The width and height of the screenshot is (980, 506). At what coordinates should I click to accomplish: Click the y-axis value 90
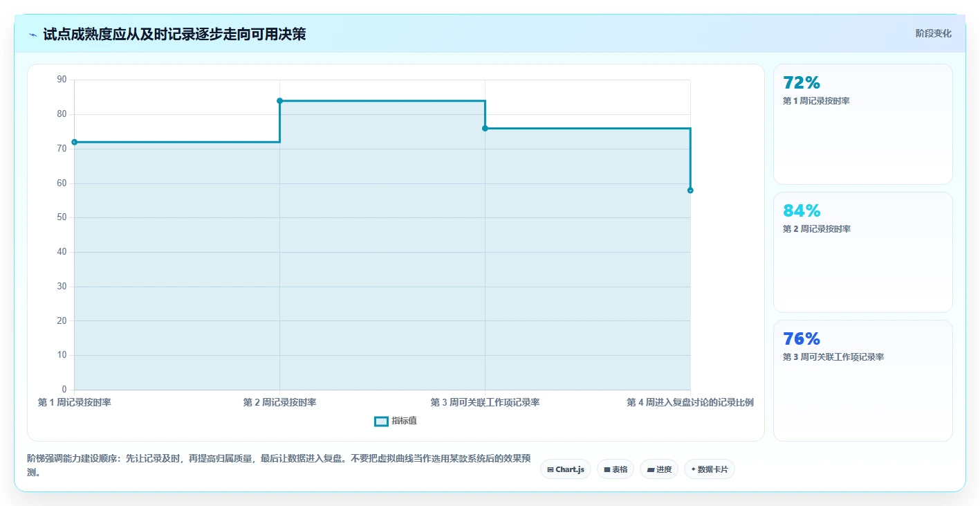(x=62, y=80)
